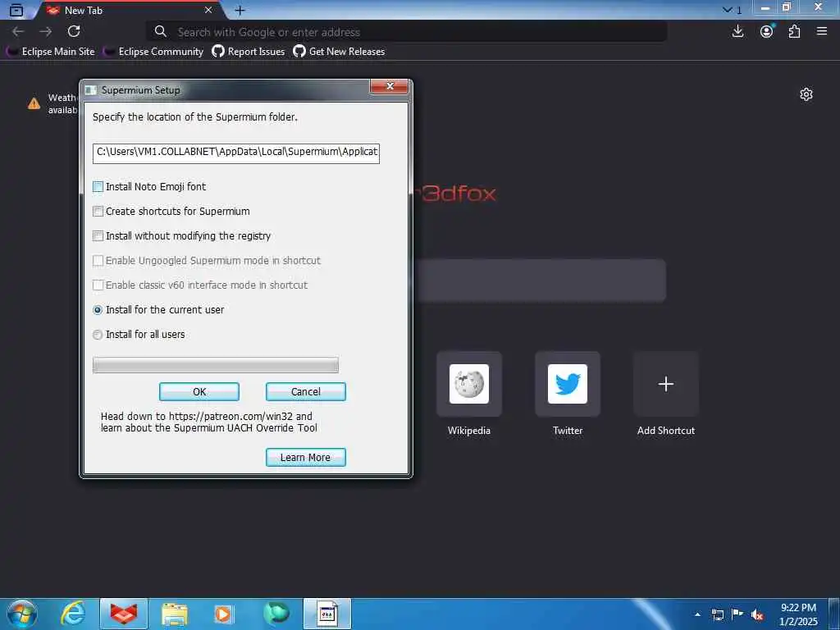Click the muted volume tray icon

click(757, 614)
